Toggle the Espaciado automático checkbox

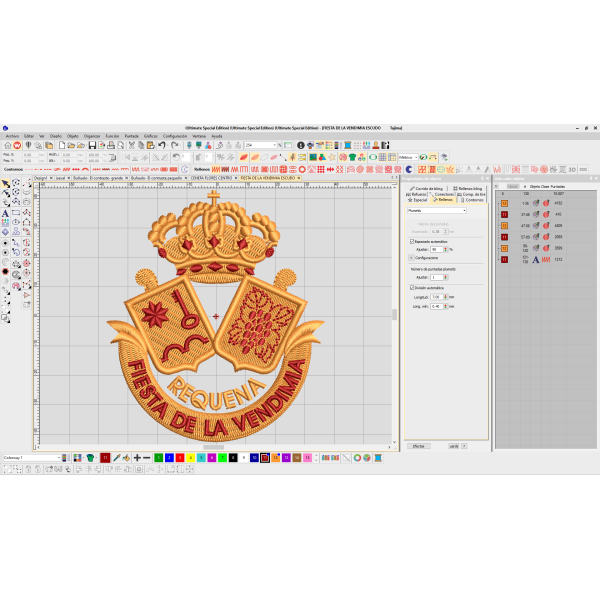tap(412, 241)
